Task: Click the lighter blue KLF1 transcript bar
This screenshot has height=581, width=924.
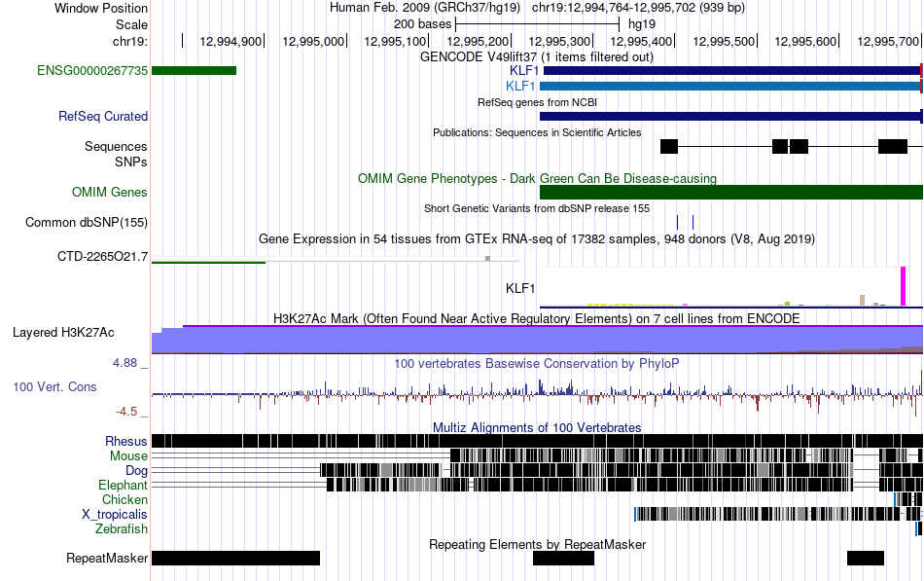Action: pos(731,86)
